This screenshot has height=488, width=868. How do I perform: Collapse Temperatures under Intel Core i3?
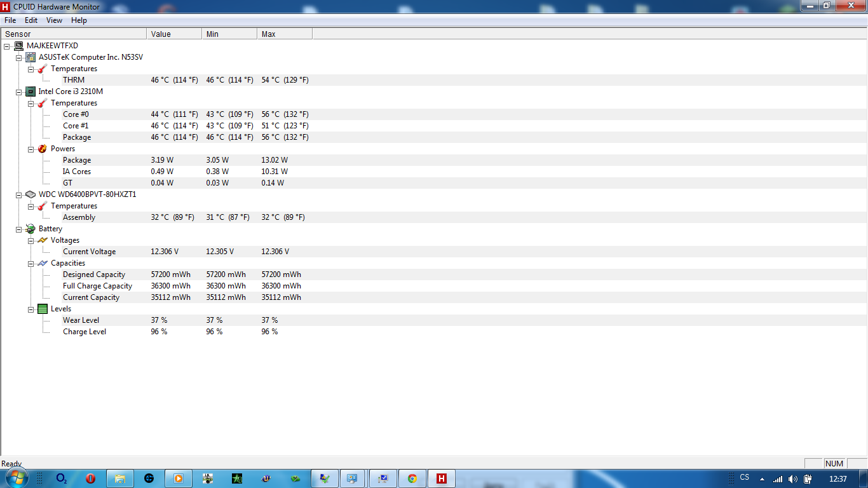point(31,103)
